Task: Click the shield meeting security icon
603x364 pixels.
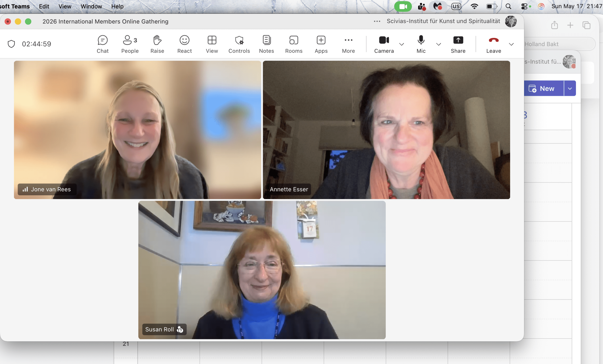Action: tap(11, 44)
